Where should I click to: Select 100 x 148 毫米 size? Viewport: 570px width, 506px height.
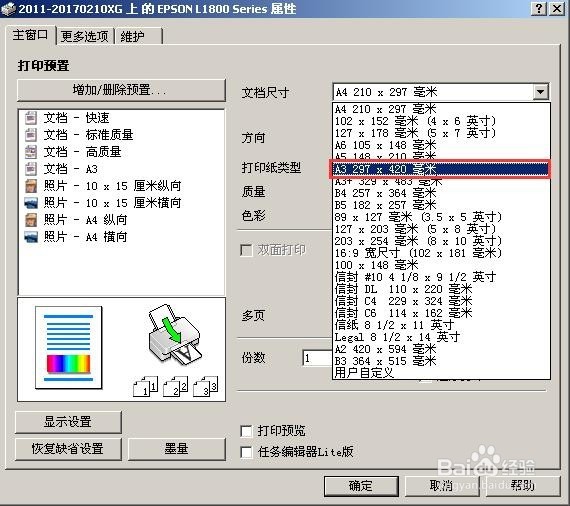[x=441, y=265]
